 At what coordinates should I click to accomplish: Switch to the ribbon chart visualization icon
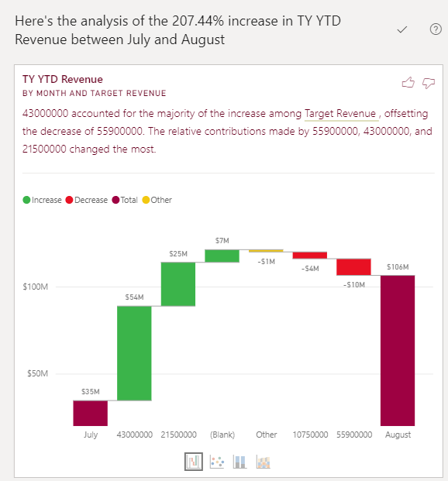click(264, 462)
